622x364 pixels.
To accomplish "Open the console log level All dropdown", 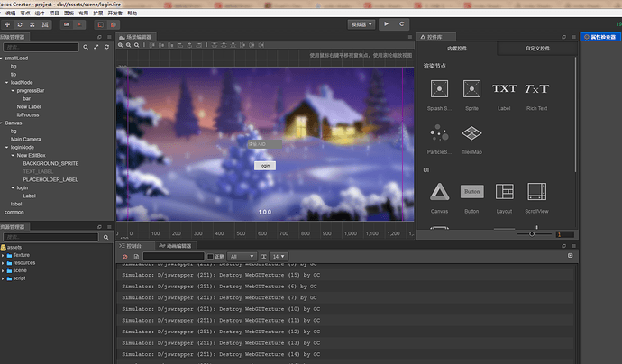I will click(242, 257).
